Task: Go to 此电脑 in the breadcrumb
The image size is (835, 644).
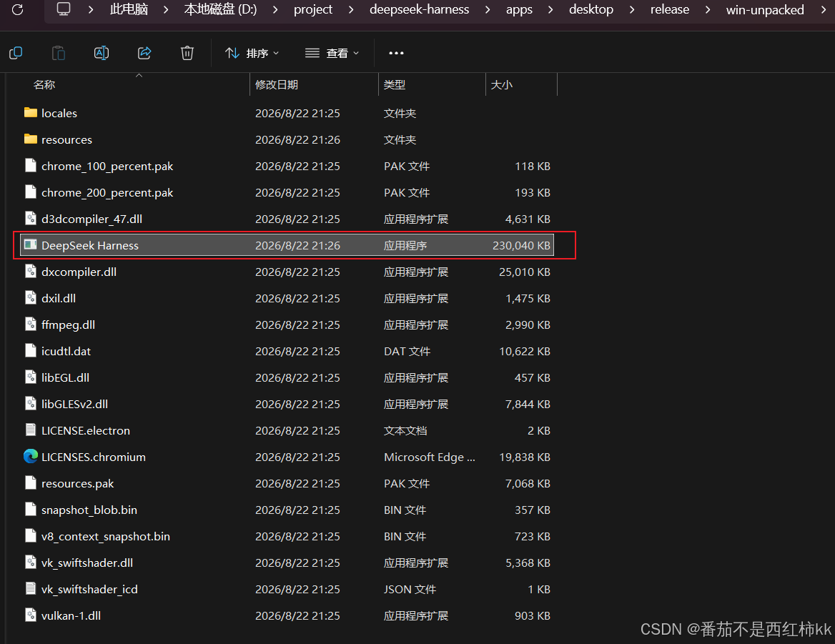Action: pos(129,9)
